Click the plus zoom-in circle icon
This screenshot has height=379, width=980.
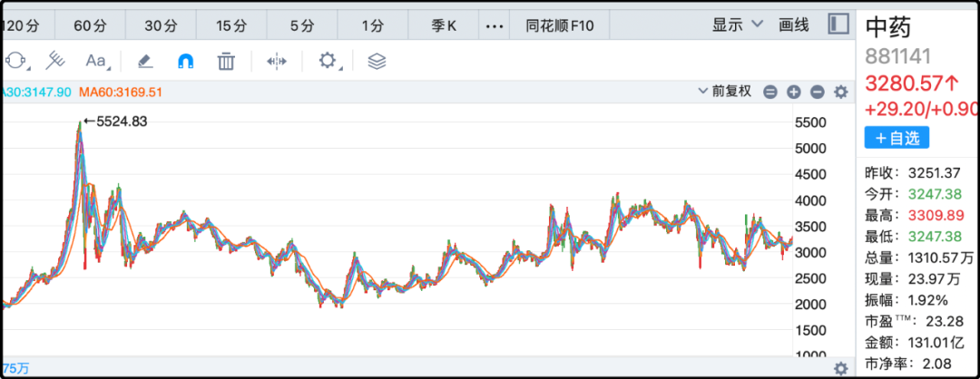point(793,92)
